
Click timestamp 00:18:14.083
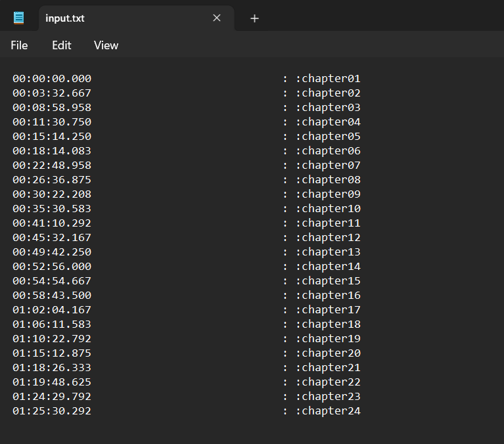(x=52, y=150)
